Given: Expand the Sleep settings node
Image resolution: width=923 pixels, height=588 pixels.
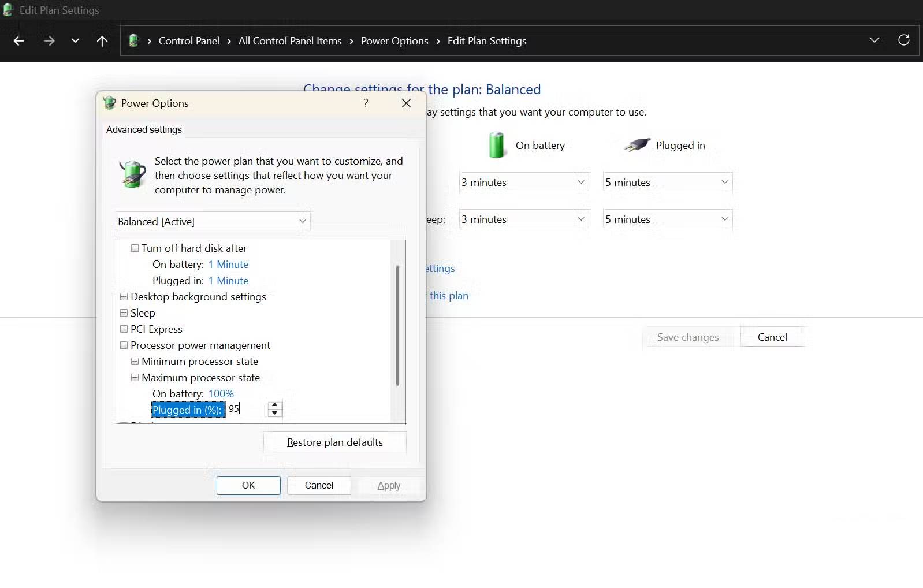Looking at the screenshot, I should (124, 313).
